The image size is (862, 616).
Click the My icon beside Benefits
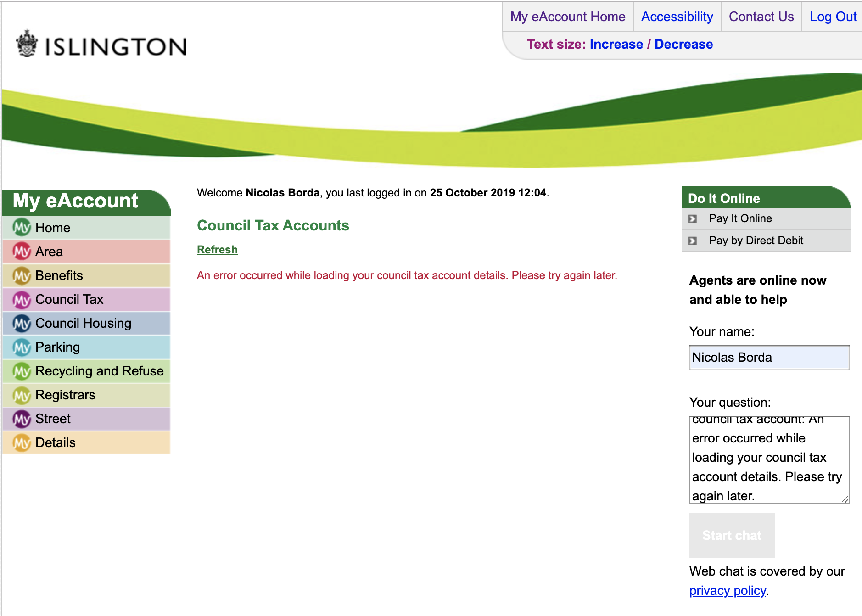click(x=22, y=275)
